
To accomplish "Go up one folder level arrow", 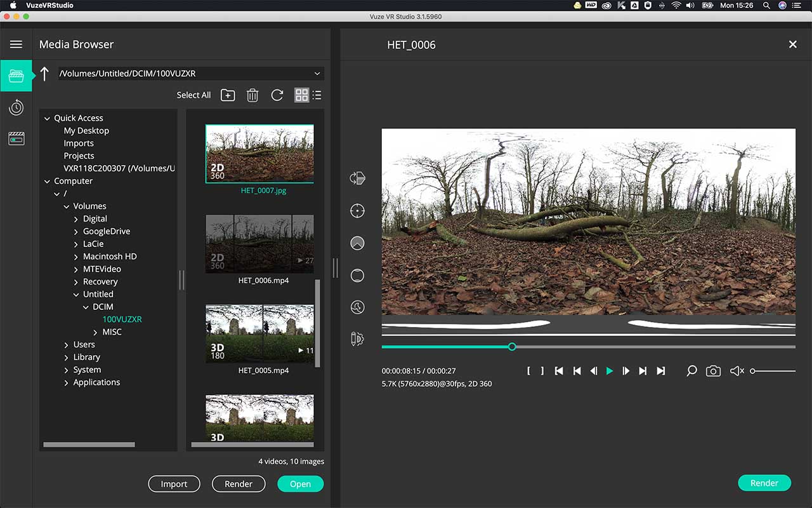I will (x=44, y=74).
